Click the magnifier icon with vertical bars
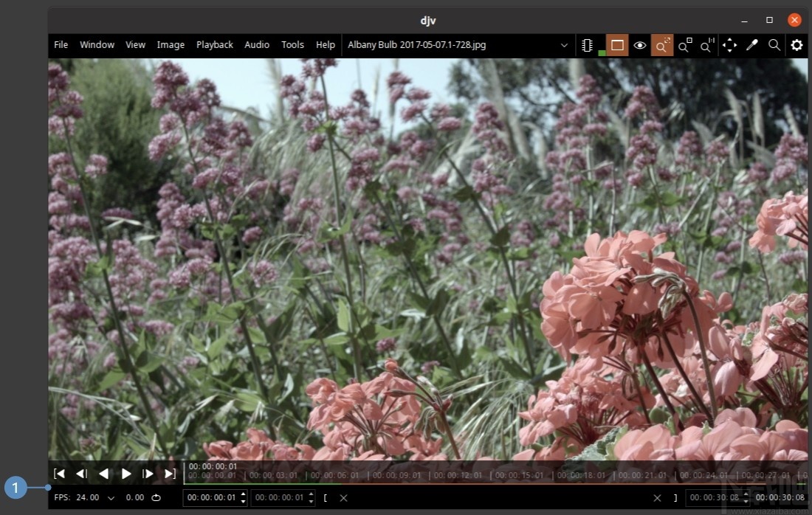This screenshot has height=515, width=812. tap(707, 46)
